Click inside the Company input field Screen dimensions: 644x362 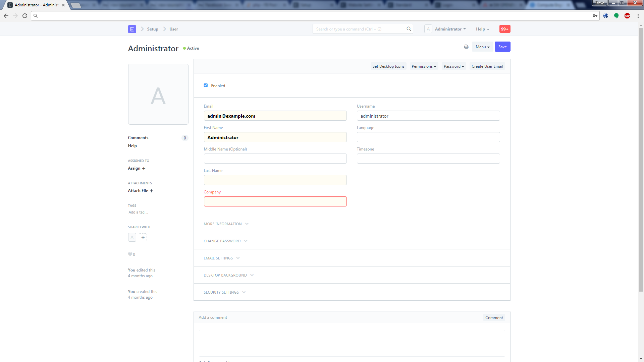275,201
